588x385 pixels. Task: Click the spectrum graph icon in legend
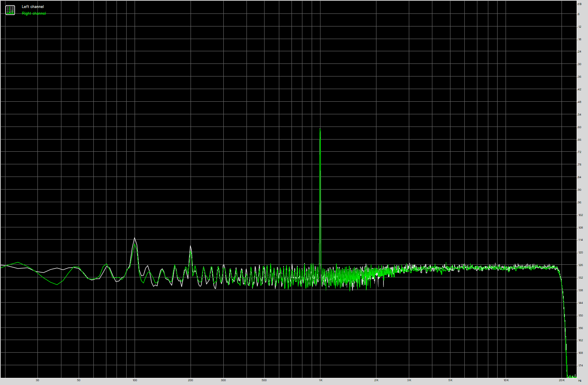10,10
